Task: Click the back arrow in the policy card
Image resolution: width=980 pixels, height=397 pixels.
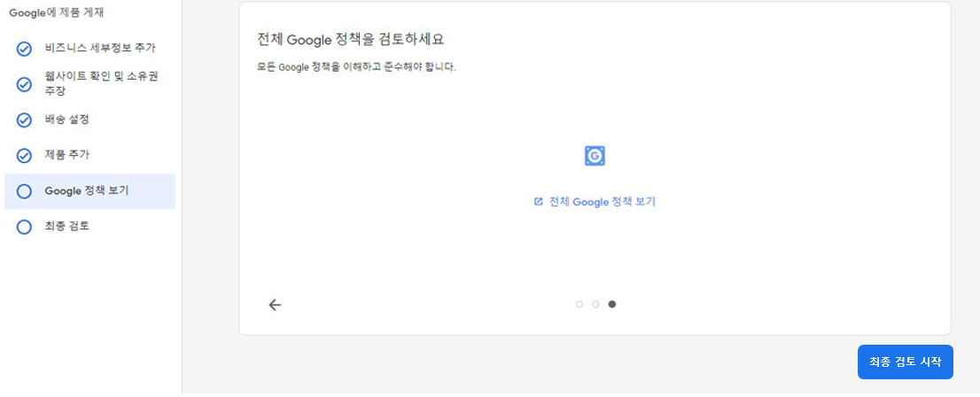Action: [275, 305]
